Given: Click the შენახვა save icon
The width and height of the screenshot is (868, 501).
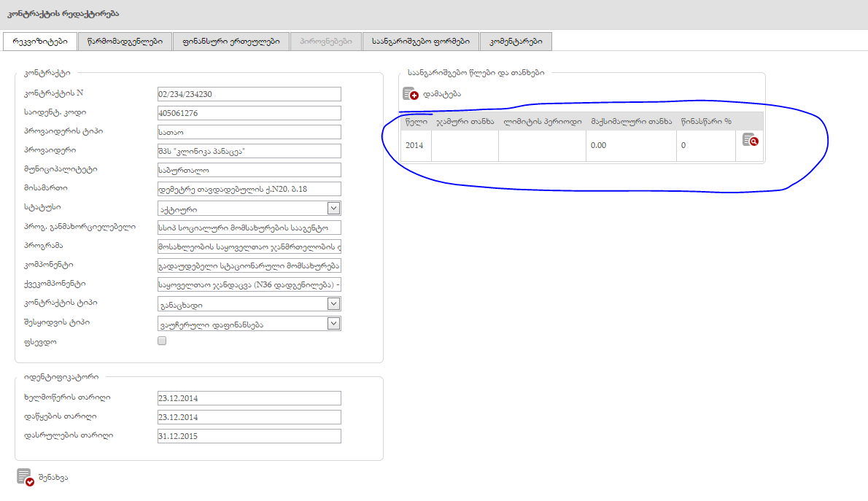Looking at the screenshot, I should coord(26,478).
